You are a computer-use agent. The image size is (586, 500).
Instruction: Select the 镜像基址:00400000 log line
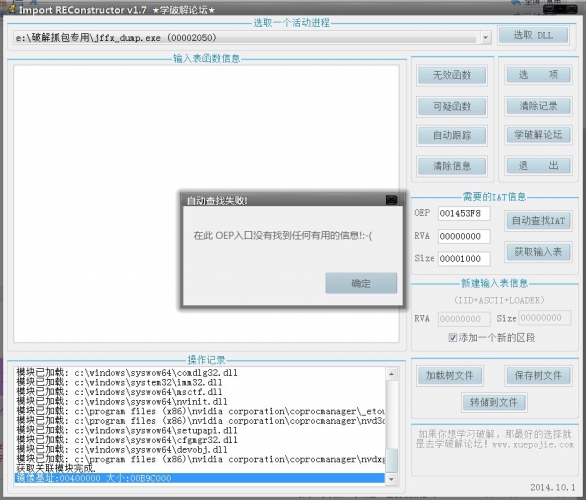pos(200,478)
